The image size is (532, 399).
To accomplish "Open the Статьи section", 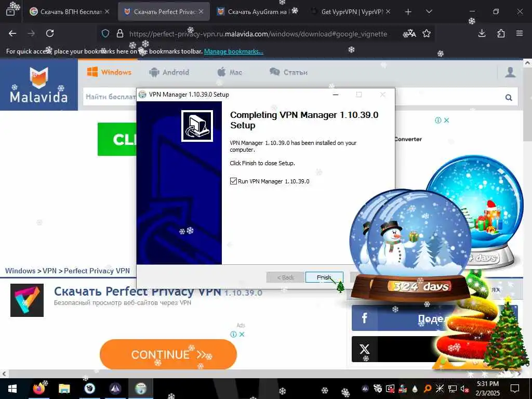I will (288, 72).
